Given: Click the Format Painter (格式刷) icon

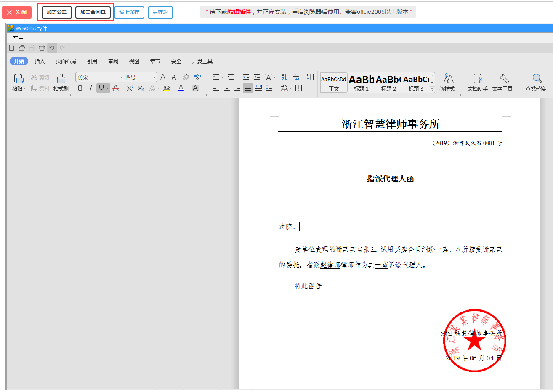Looking at the screenshot, I should coord(61,82).
